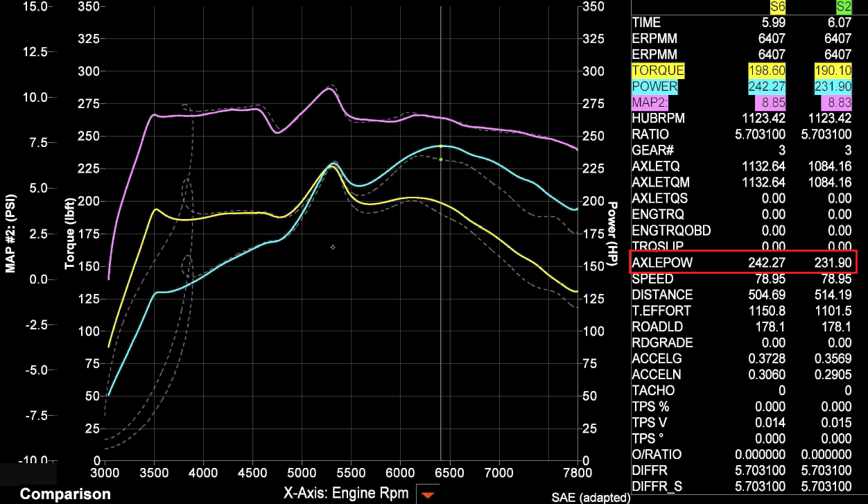
Task: Click the S6 POWER row value 242.27
Action: point(768,87)
